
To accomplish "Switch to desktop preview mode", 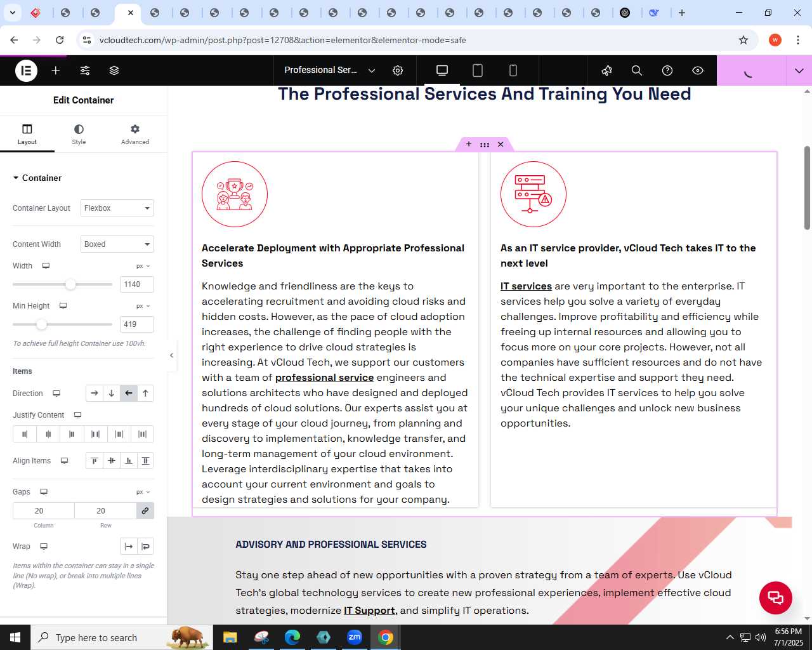I will click(442, 70).
